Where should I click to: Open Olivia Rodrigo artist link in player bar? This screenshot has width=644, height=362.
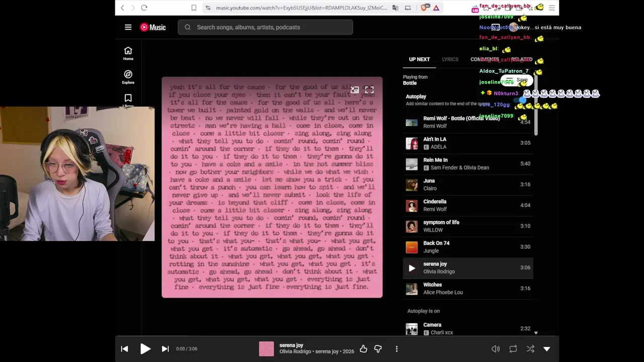point(296,351)
